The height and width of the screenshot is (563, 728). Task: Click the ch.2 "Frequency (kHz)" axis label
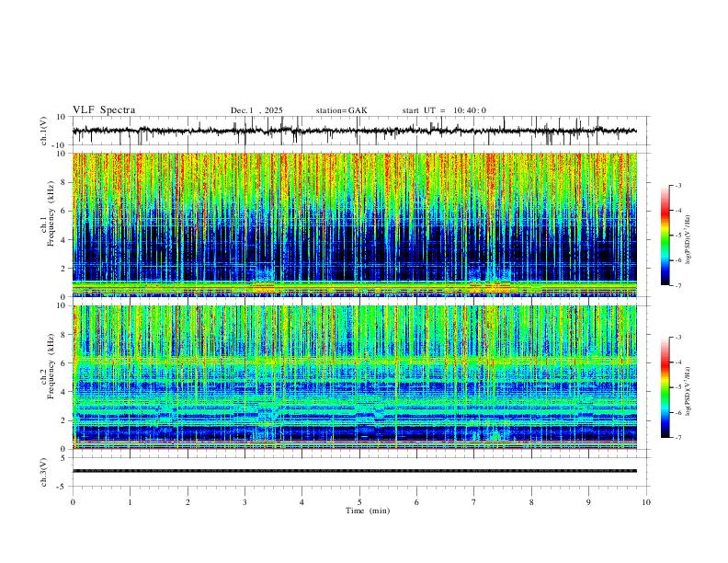[x=51, y=366]
